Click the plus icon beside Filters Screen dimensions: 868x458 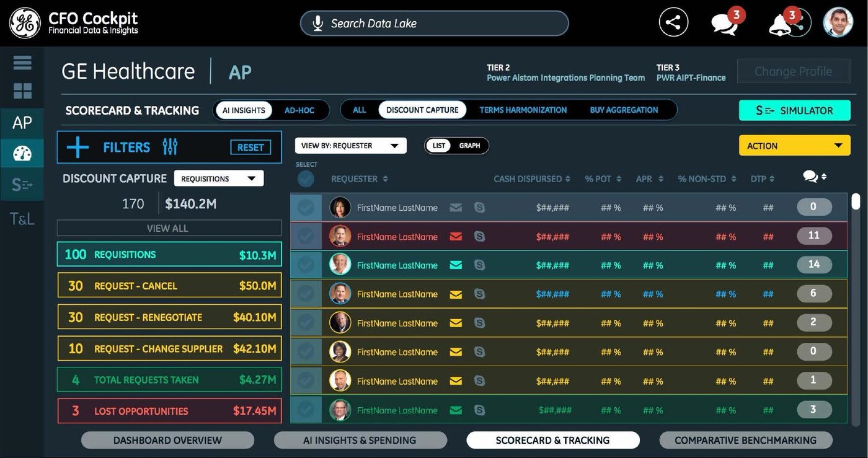tap(77, 147)
